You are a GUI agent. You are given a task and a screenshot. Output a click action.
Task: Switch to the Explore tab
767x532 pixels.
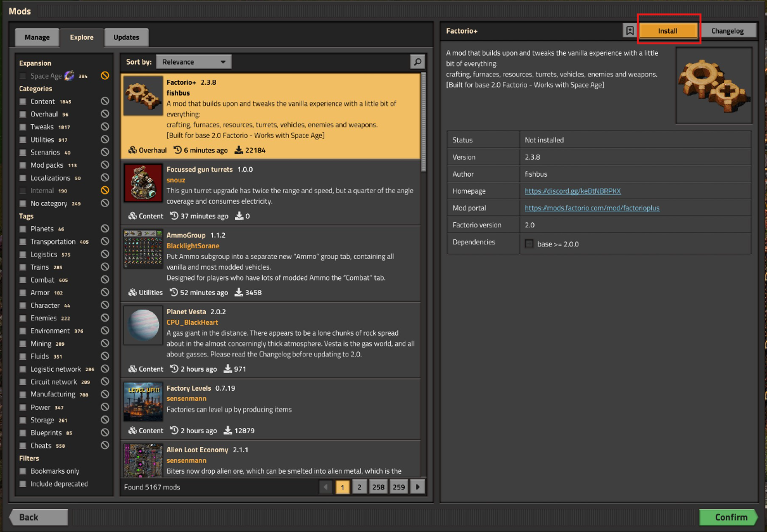[x=82, y=37]
